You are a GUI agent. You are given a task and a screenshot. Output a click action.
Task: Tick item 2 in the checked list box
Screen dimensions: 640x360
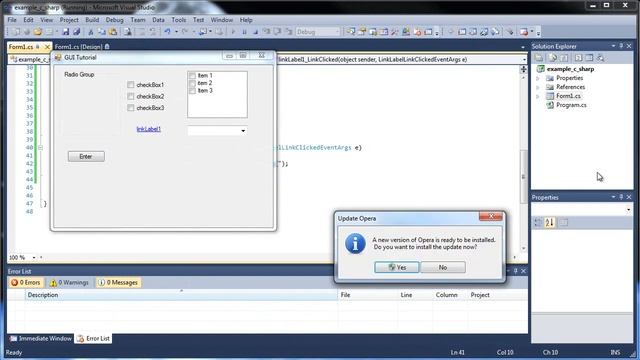coord(192,83)
